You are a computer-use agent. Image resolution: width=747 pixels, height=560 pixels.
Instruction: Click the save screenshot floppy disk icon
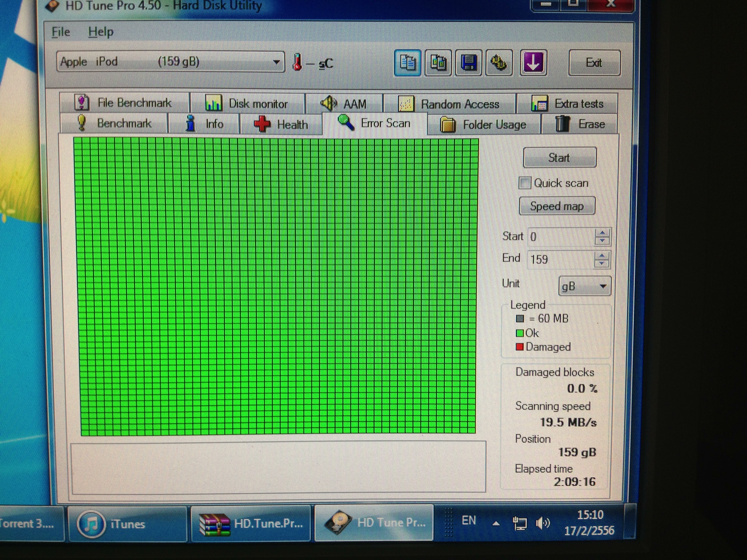(468, 63)
